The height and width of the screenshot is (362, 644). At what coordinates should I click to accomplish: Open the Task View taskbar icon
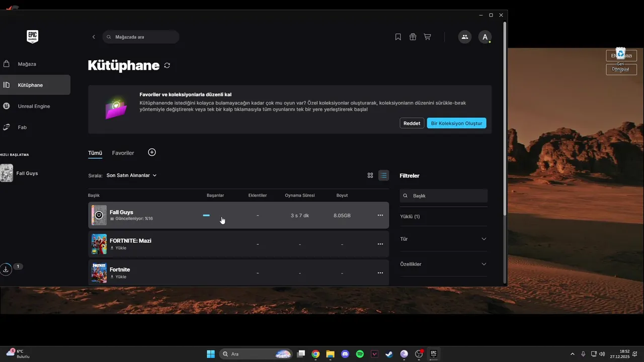301,354
